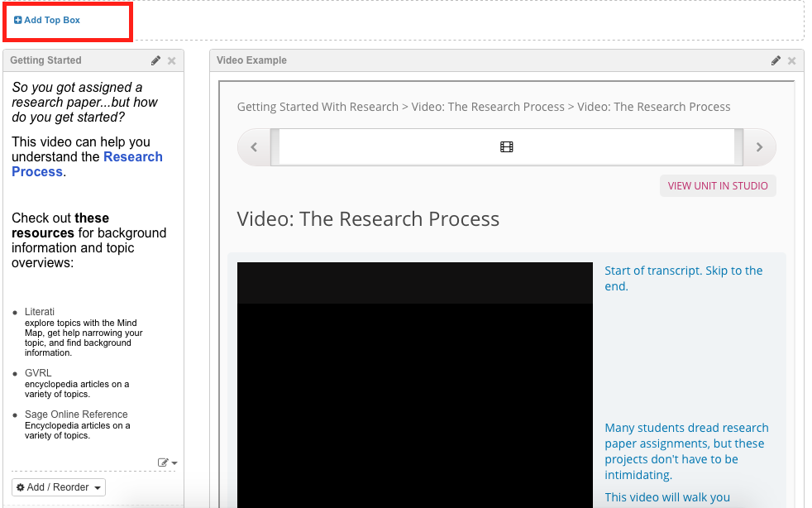Open the content edit dropdown icon

tap(167, 462)
